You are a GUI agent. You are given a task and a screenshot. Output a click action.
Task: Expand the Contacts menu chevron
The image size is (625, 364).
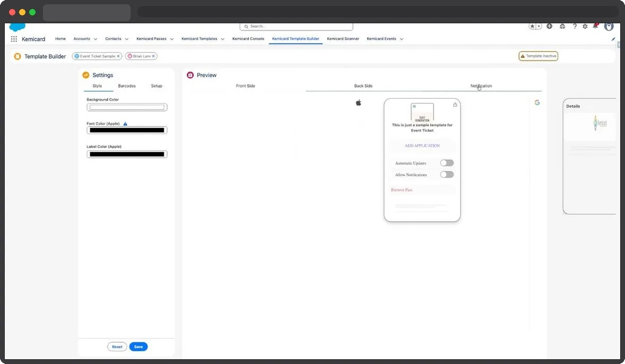point(127,39)
